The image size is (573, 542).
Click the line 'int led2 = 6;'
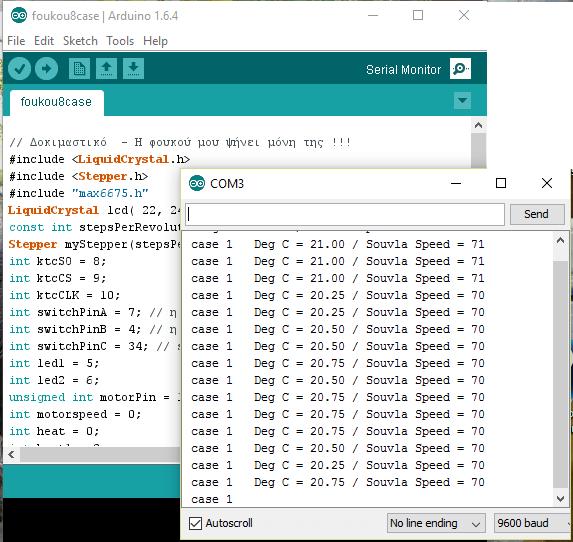(54, 380)
